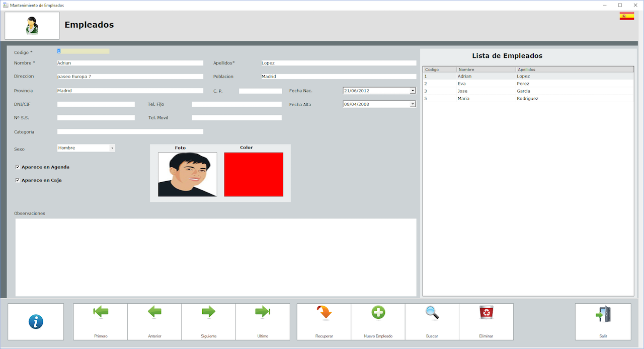
Task: Expand the Fecha Nac. date picker
Action: click(x=413, y=91)
